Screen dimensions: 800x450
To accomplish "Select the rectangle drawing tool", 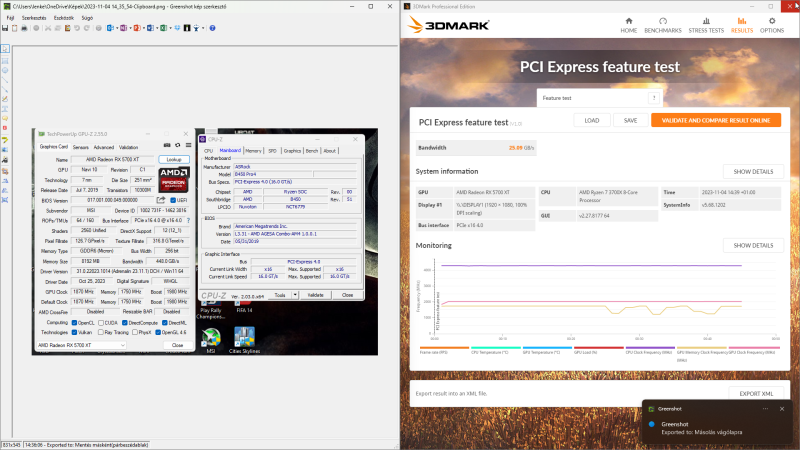I will tap(5, 60).
